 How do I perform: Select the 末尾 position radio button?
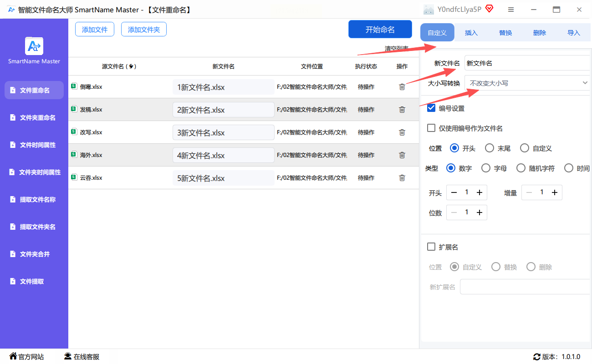(490, 148)
